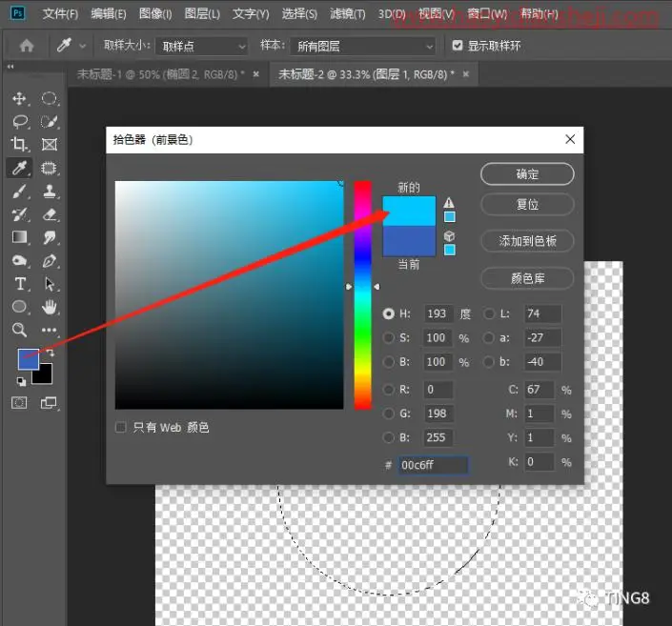The height and width of the screenshot is (626, 672).
Task: Change screen mode icon
Action: [49, 403]
